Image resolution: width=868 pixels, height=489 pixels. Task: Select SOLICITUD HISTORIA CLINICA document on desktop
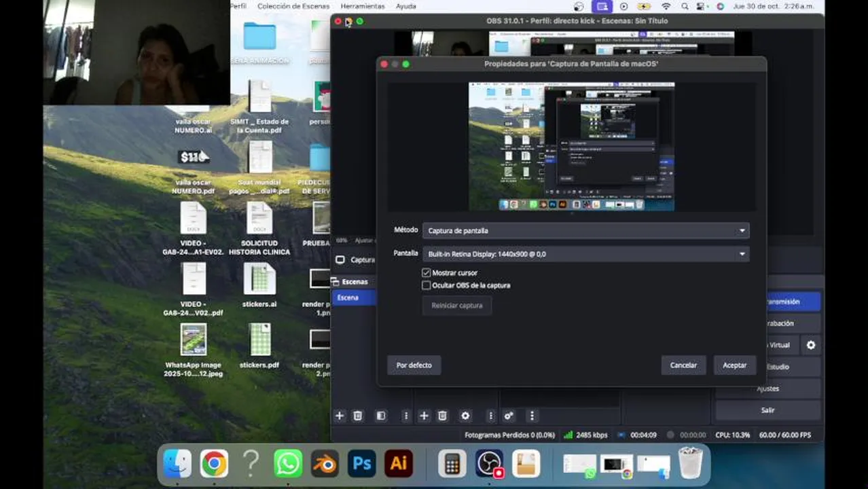coord(259,228)
